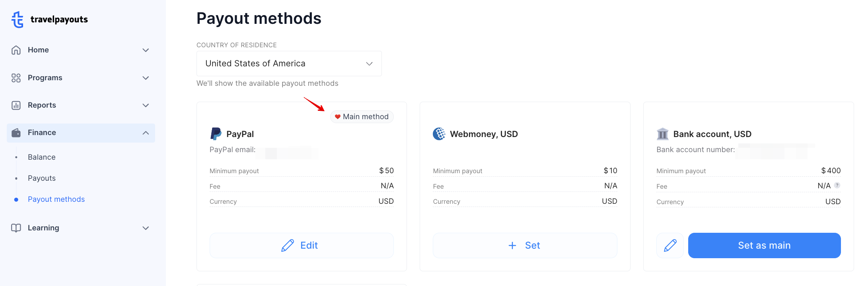
Task: Go to Balance in the sidebar
Action: 41,157
